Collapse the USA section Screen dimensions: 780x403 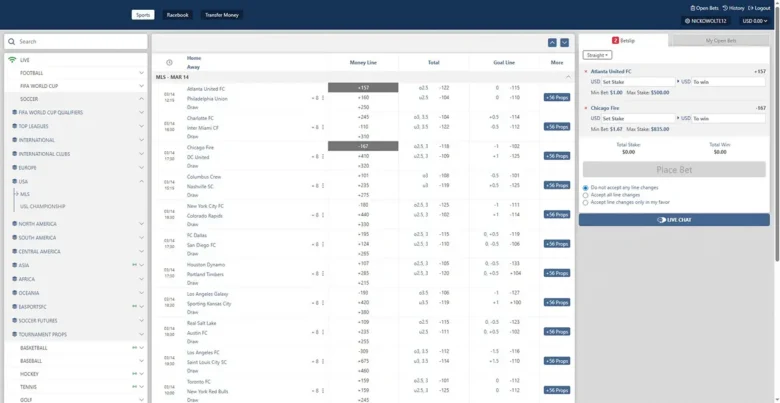[x=141, y=182]
